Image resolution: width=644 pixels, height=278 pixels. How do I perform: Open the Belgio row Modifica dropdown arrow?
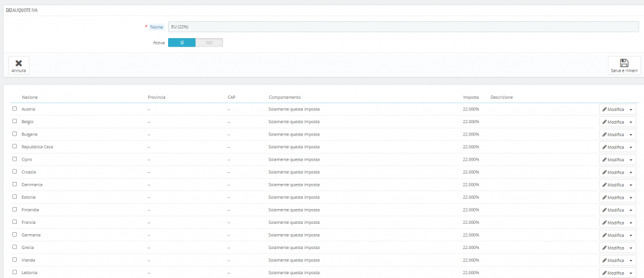click(631, 122)
